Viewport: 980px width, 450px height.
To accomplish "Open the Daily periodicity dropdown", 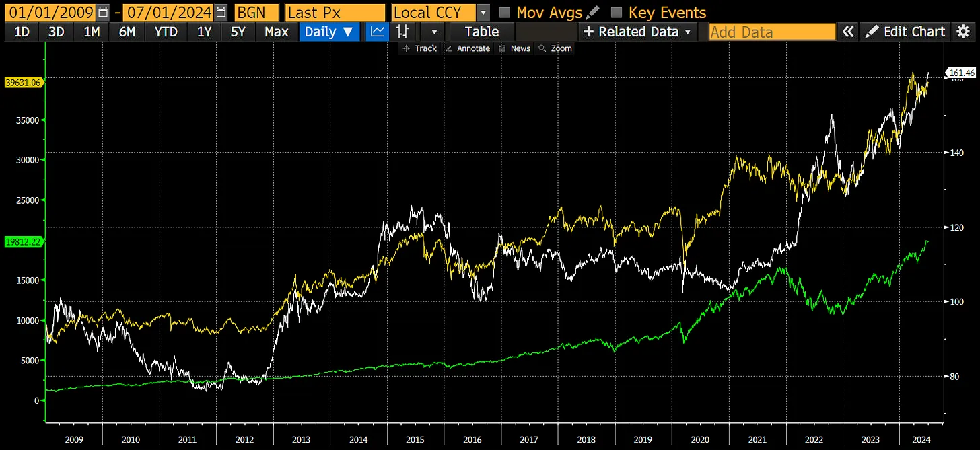I will tap(329, 31).
